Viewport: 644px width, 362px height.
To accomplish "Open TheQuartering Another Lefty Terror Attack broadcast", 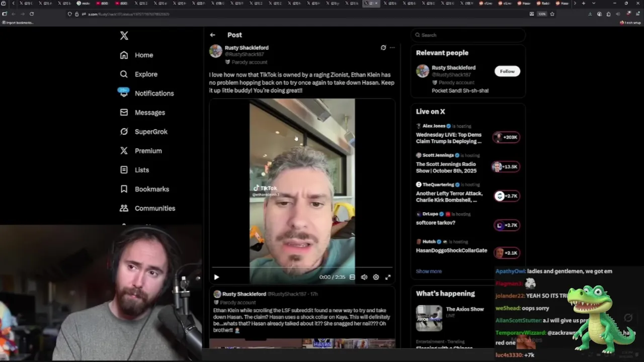I will coord(449,197).
